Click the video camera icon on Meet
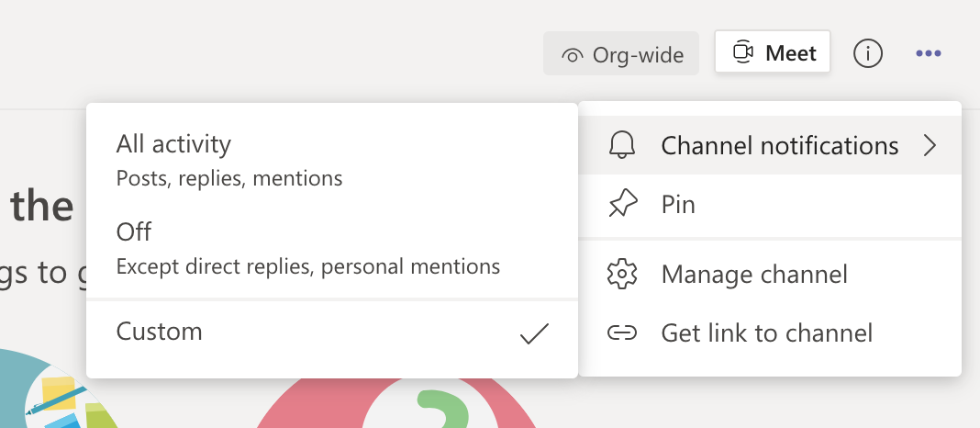This screenshot has height=428, width=980. 742,53
